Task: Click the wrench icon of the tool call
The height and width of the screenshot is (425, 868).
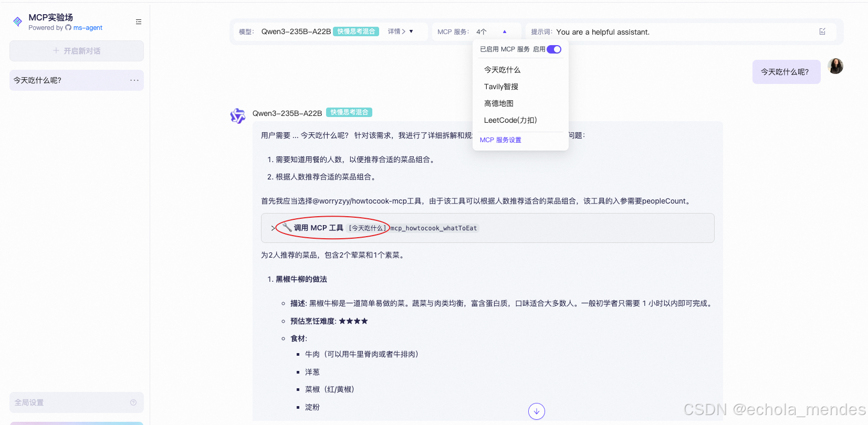Action: coord(287,228)
